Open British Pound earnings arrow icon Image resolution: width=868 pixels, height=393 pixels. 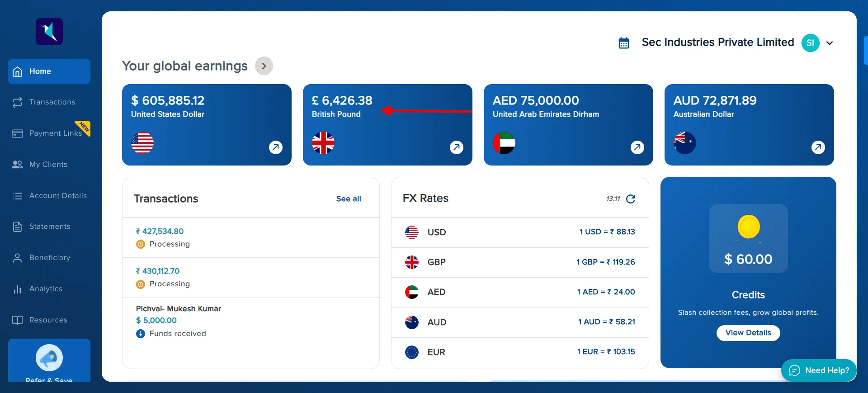coord(457,147)
